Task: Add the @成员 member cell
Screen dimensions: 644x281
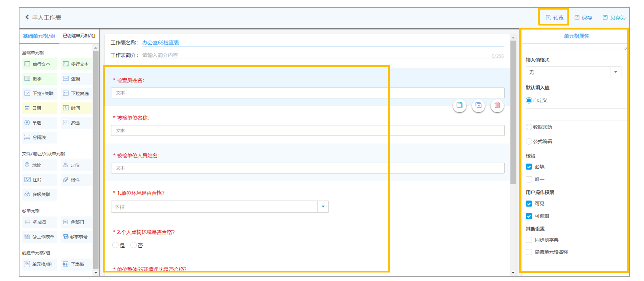Action: 39,222
